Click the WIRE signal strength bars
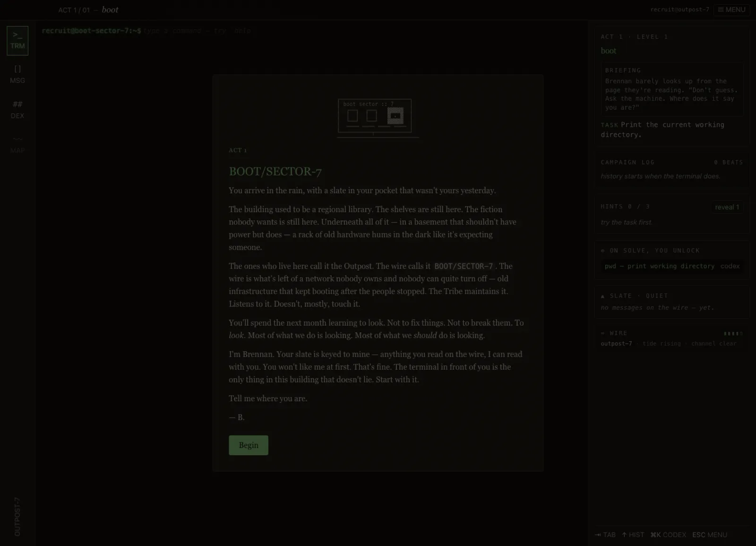The width and height of the screenshot is (756, 546). [x=733, y=333]
